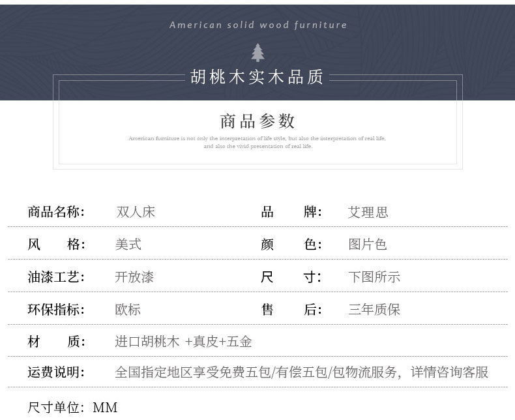Click the 运费说明 label
The image size is (515, 420).
(x=56, y=372)
